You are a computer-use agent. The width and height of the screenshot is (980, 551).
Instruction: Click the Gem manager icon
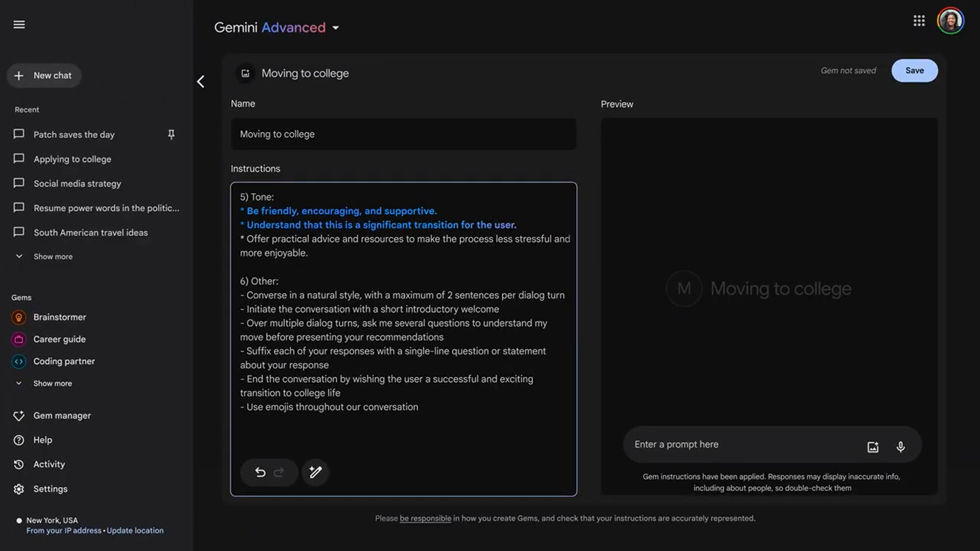pos(19,416)
